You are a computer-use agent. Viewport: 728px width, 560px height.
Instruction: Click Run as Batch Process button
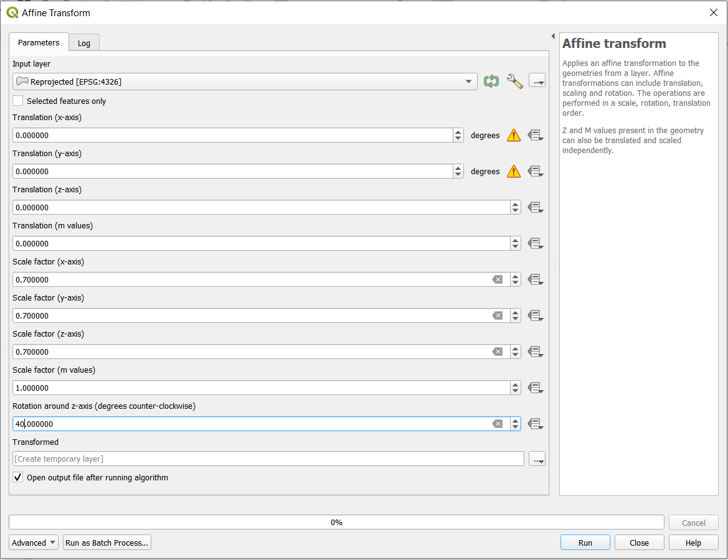[x=107, y=543]
